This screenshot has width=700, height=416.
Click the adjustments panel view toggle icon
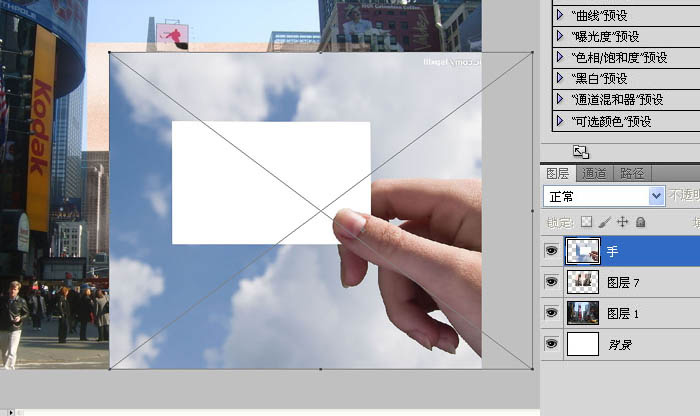[581, 151]
